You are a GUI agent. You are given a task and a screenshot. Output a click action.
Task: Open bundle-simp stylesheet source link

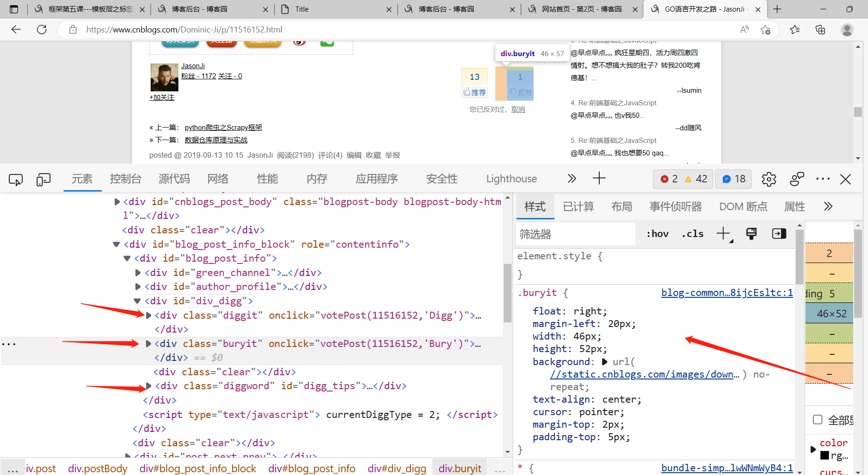(727, 468)
